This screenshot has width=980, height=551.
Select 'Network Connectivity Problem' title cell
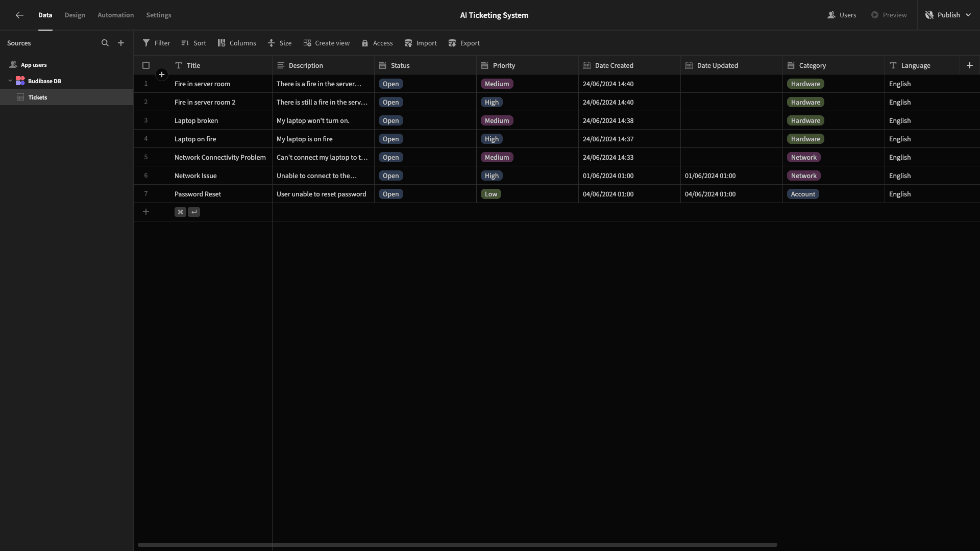(221, 157)
